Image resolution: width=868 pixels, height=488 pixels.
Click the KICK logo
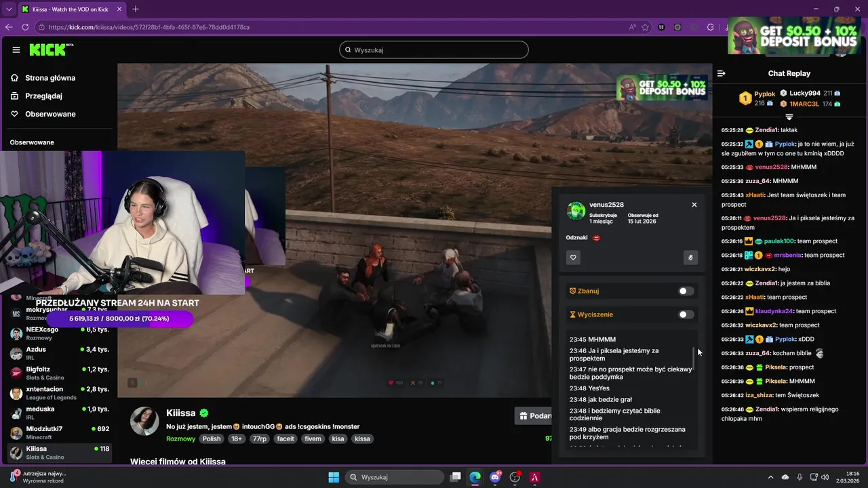(51, 49)
